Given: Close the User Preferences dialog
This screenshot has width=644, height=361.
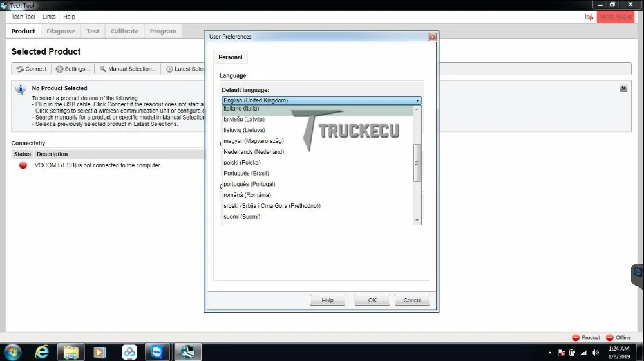Looking at the screenshot, I should 432,37.
